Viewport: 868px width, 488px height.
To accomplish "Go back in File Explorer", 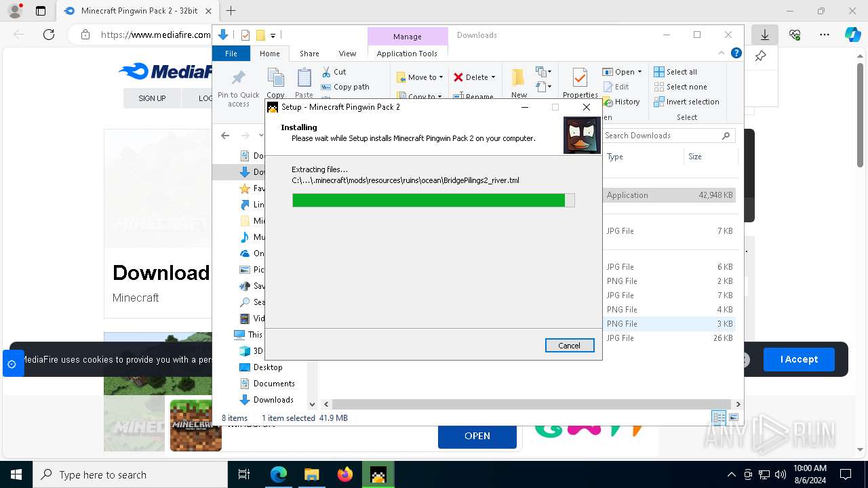I will (x=225, y=136).
